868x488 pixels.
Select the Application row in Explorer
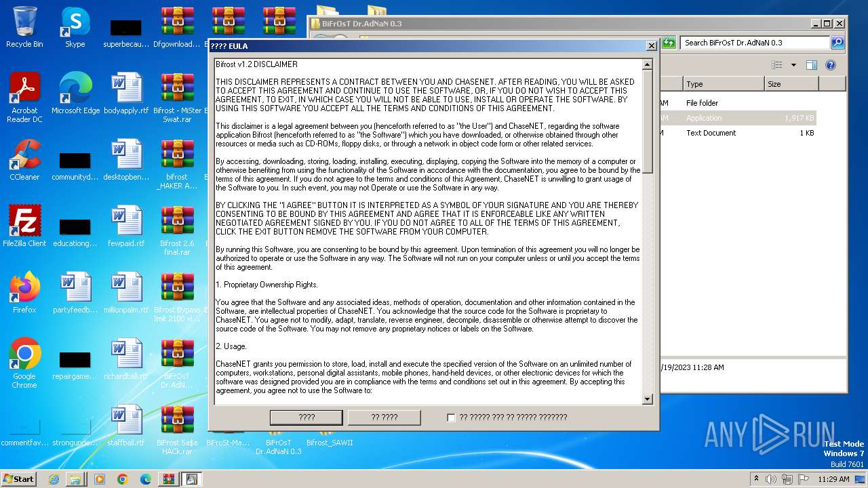coord(738,118)
